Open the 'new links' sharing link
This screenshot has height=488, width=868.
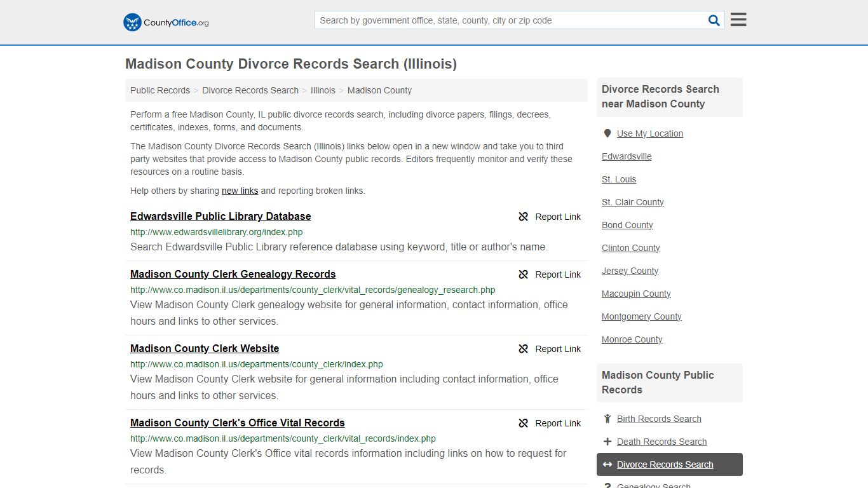point(240,191)
